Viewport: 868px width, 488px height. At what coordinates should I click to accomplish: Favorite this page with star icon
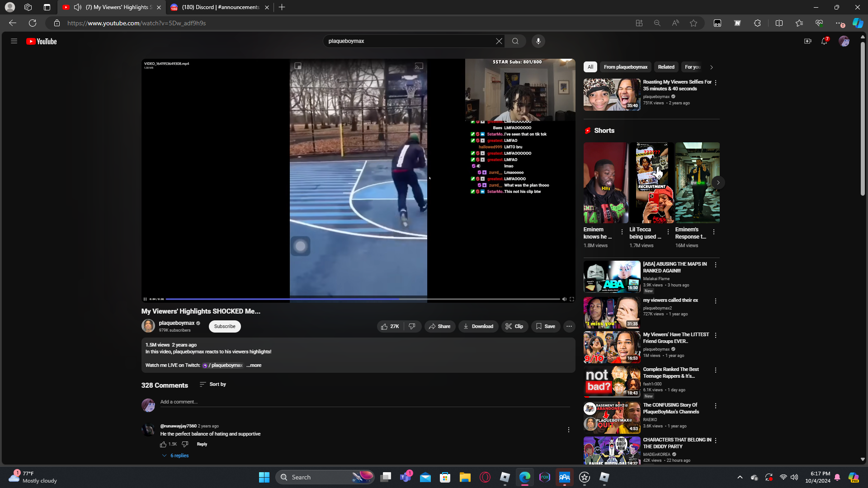click(x=693, y=23)
